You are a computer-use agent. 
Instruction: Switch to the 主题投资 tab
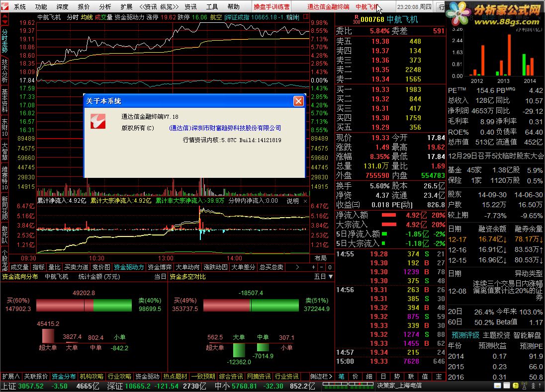tap(496, 335)
